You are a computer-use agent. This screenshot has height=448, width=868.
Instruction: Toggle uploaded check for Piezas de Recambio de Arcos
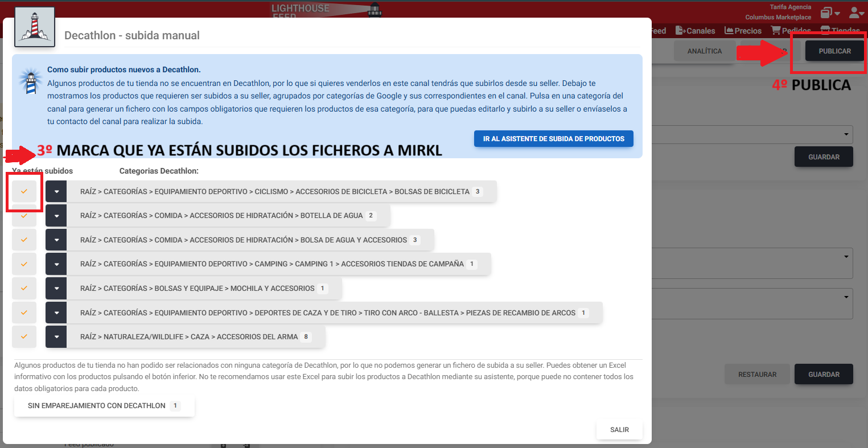click(24, 313)
